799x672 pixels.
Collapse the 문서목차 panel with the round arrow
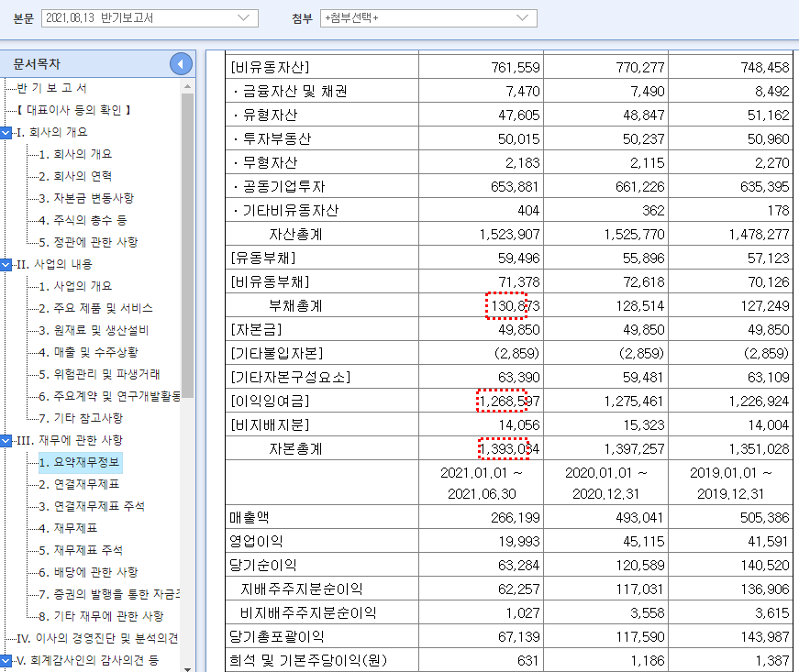(x=181, y=64)
